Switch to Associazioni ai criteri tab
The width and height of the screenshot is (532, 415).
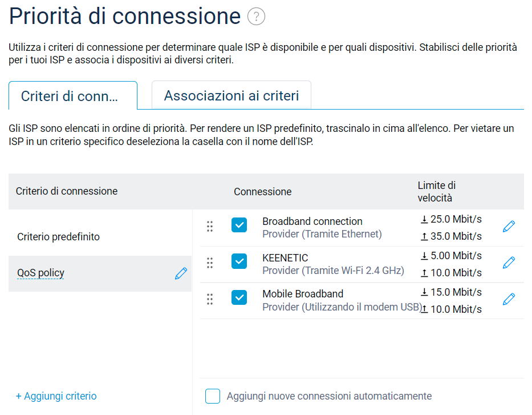232,95
